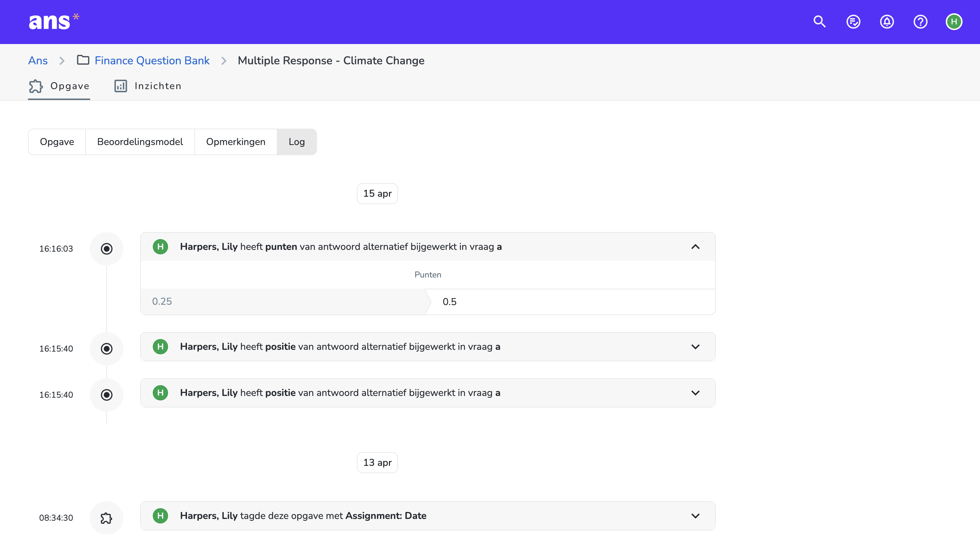Select the Log tab
The image size is (980, 534).
click(x=297, y=142)
